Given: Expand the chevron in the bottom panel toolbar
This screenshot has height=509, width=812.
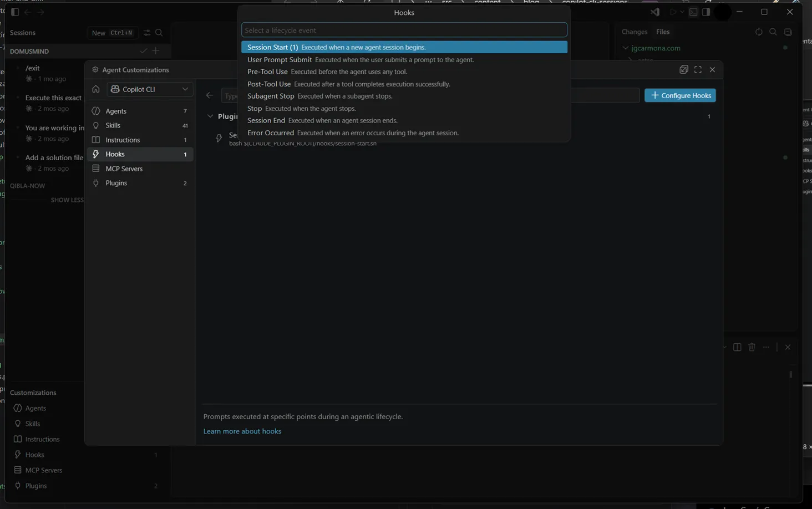Looking at the screenshot, I should (724, 347).
